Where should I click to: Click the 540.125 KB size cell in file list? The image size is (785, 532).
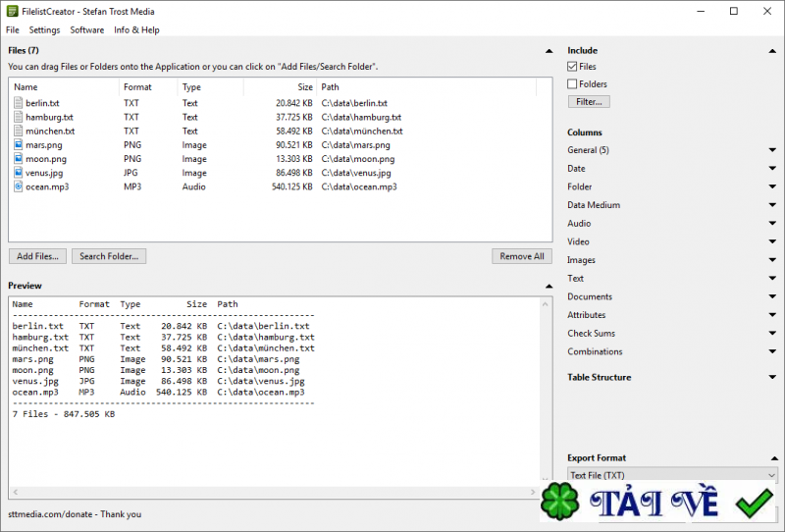(x=291, y=186)
